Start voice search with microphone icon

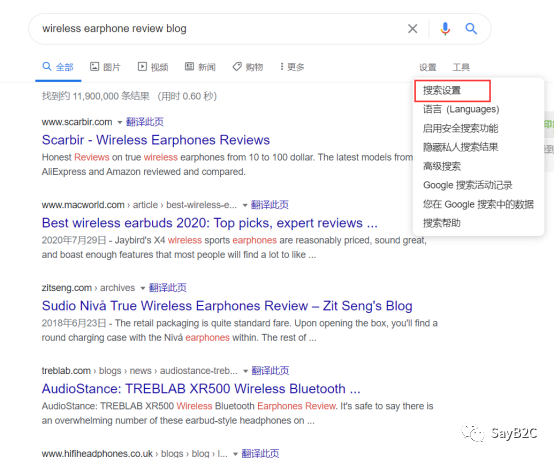pos(445,29)
